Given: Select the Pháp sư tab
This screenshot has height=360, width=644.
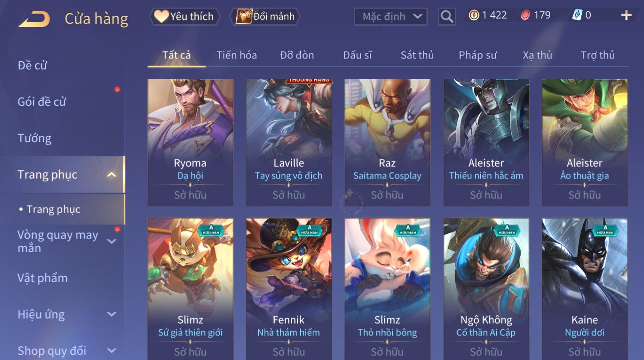Looking at the screenshot, I should pyautogui.click(x=478, y=55).
